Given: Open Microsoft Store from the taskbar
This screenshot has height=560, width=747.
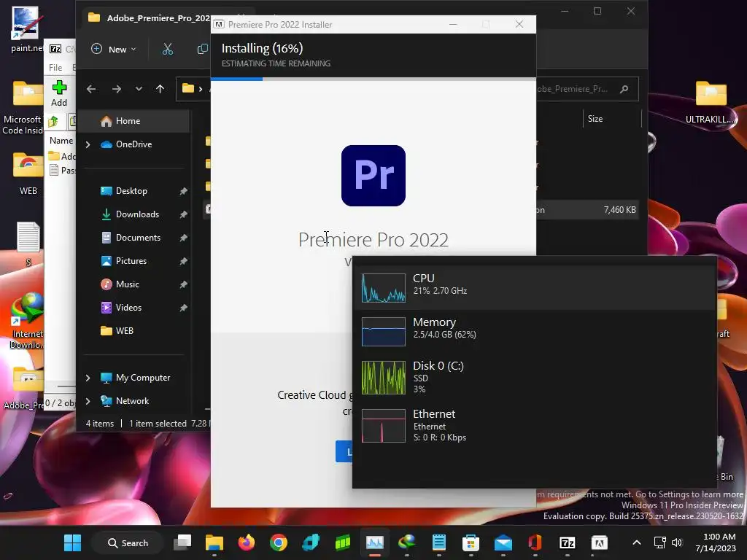Looking at the screenshot, I should (x=471, y=542).
